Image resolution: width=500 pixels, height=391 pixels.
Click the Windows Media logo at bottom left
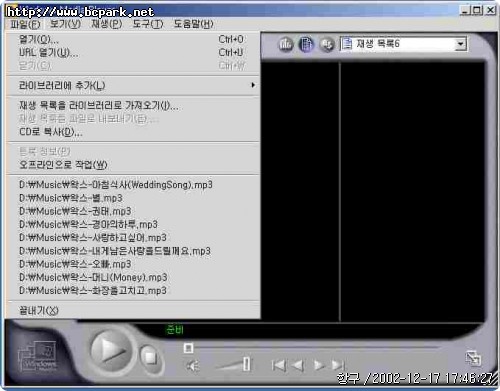38,357
